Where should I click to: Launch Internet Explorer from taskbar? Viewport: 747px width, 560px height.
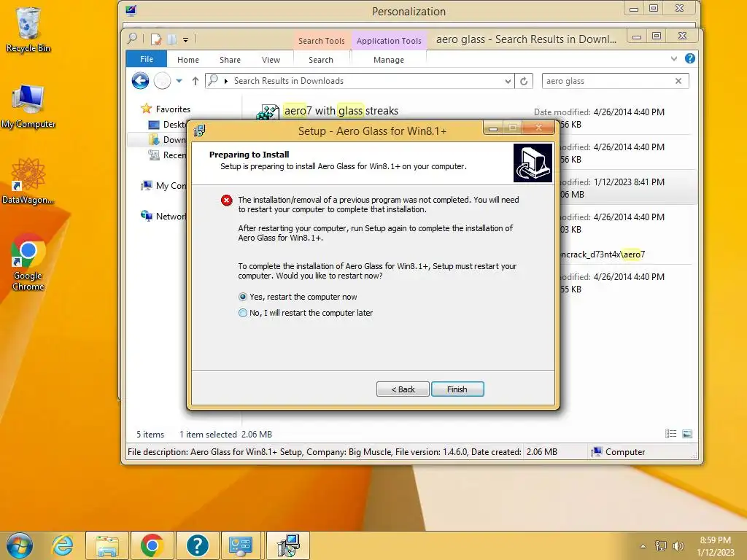tap(63, 545)
